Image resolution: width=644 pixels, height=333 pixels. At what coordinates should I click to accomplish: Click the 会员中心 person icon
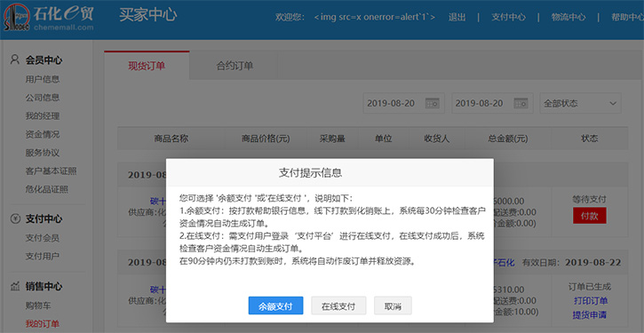[15, 60]
